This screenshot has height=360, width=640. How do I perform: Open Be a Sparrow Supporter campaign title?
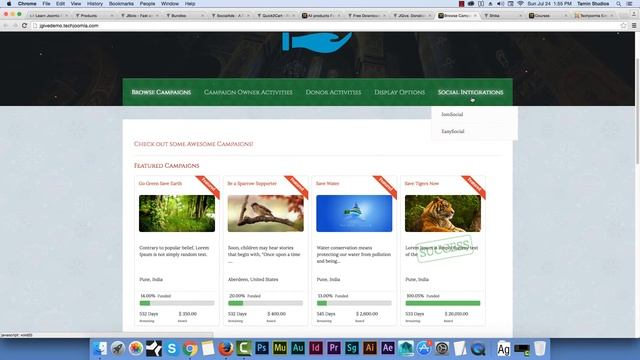tap(252, 183)
